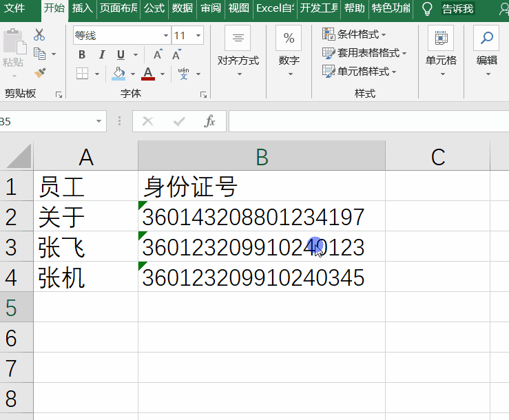
Task: Toggle Italic formatting
Action: click(102, 54)
